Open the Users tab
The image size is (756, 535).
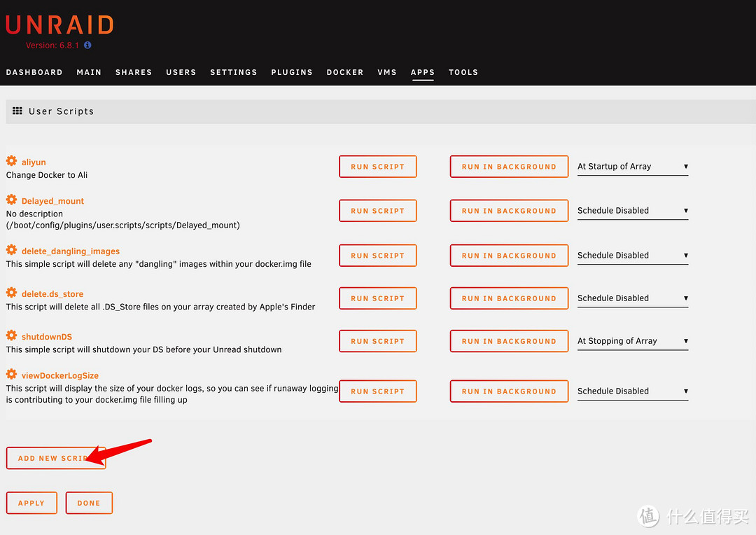[181, 72]
